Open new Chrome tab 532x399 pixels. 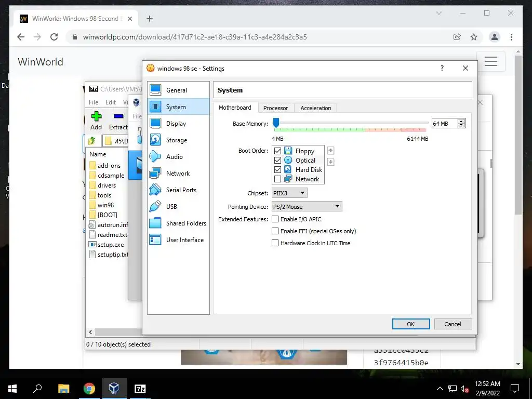pos(150,19)
